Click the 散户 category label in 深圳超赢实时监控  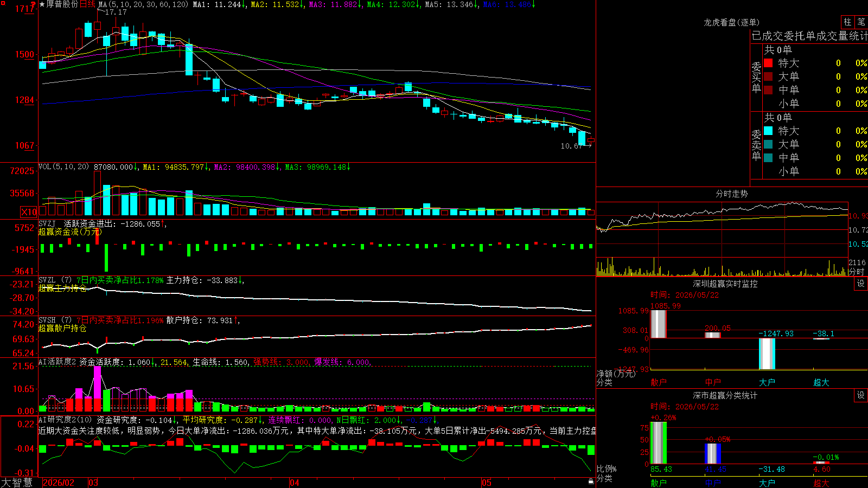659,382
